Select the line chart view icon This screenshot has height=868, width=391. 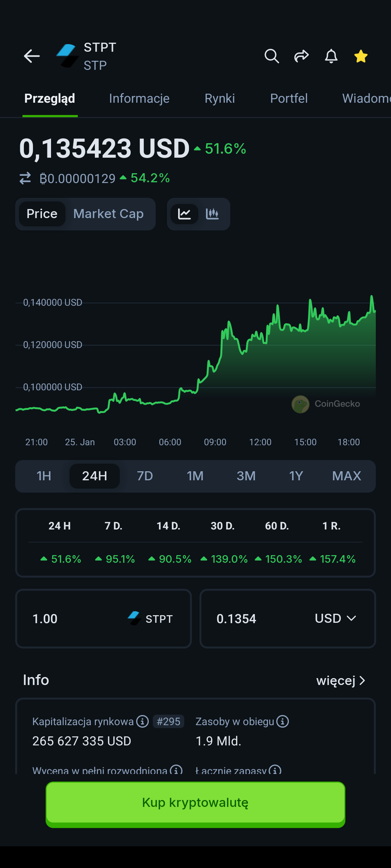point(184,214)
